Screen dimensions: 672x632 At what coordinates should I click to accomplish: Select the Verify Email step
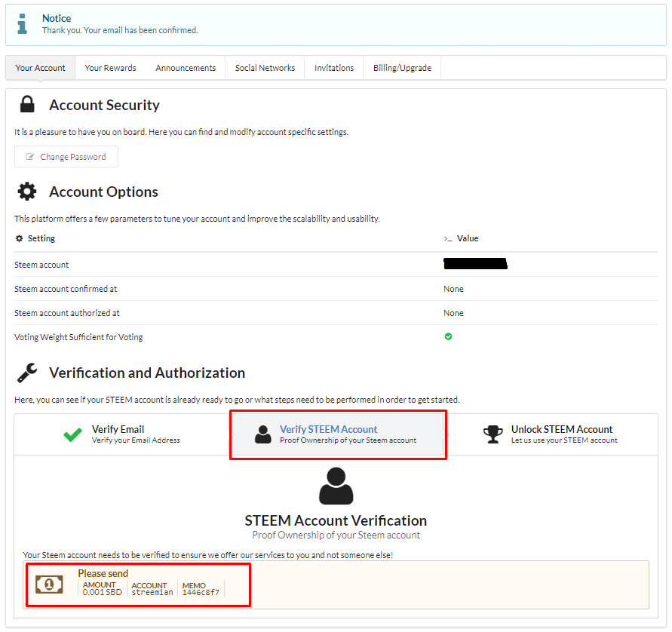(x=121, y=434)
